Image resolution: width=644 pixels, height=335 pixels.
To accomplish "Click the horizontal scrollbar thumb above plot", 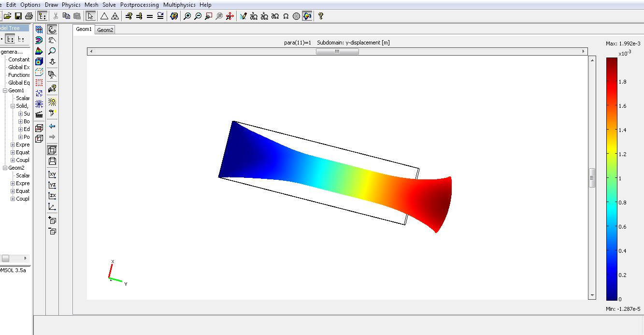I will 337,51.
